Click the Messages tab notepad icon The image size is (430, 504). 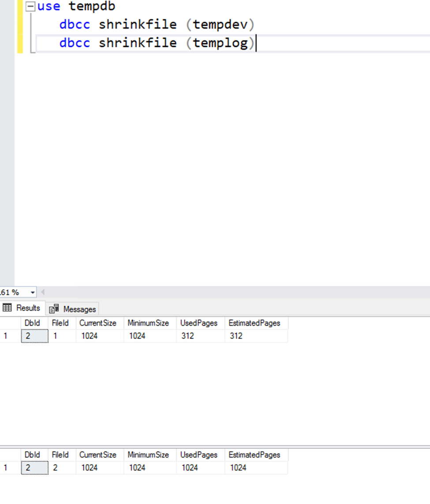(x=53, y=309)
